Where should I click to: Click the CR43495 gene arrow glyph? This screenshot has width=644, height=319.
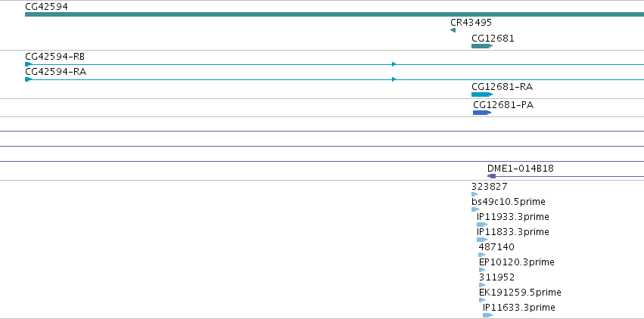[x=453, y=30]
